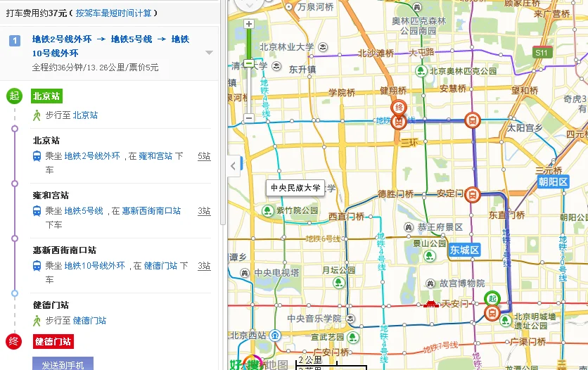Click the S11 highway shield
Screen dimensions: 588x370
click(x=542, y=53)
